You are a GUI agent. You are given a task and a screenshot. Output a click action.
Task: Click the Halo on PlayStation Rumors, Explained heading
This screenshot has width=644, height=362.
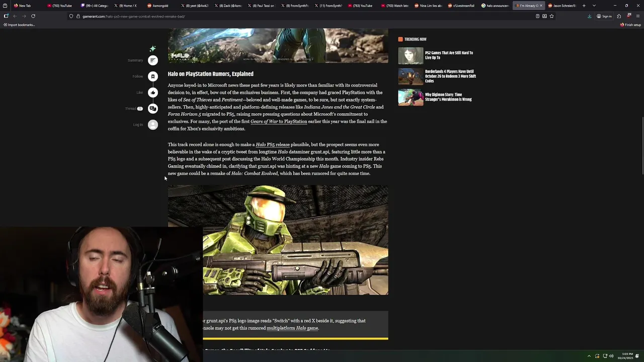210,74
